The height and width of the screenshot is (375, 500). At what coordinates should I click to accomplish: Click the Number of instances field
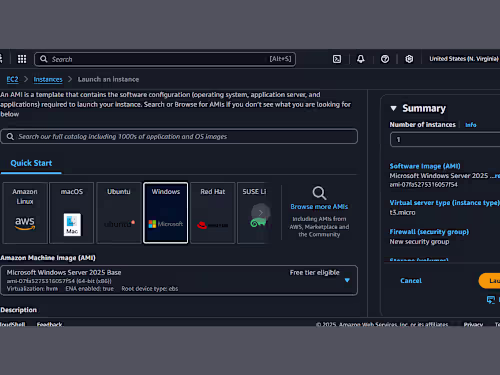(x=445, y=140)
